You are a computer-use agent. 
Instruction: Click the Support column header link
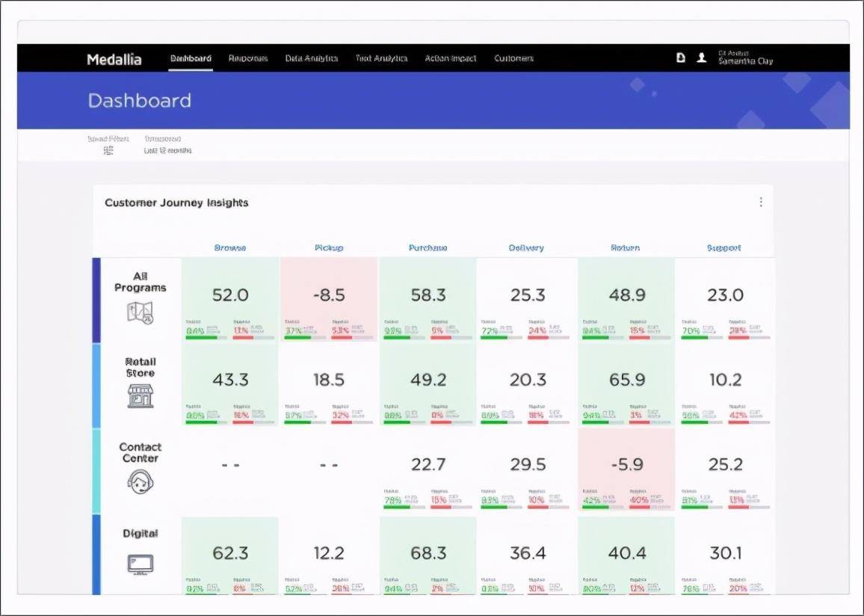723,248
